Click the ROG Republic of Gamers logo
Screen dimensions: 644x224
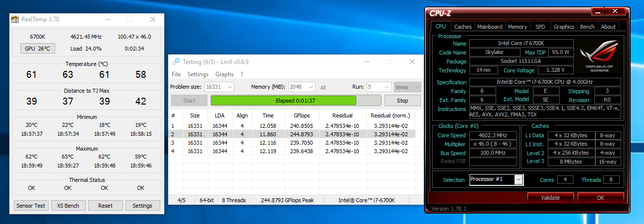pos(599,56)
